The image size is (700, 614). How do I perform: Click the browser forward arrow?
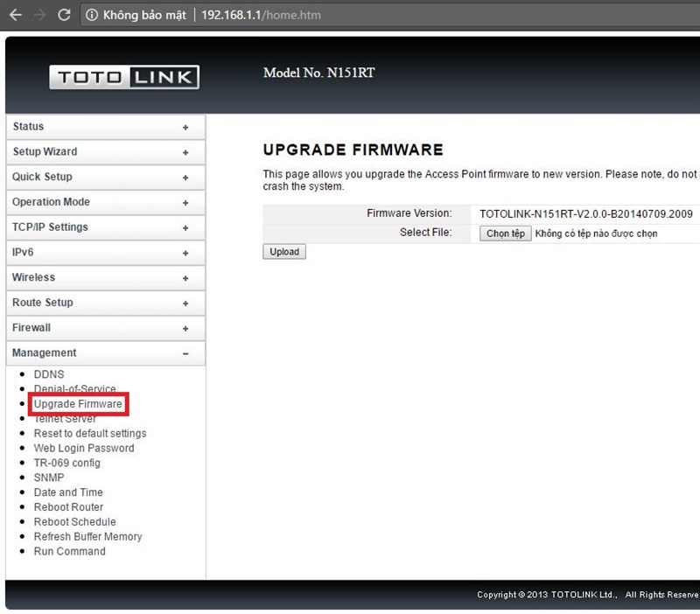pyautogui.click(x=40, y=15)
